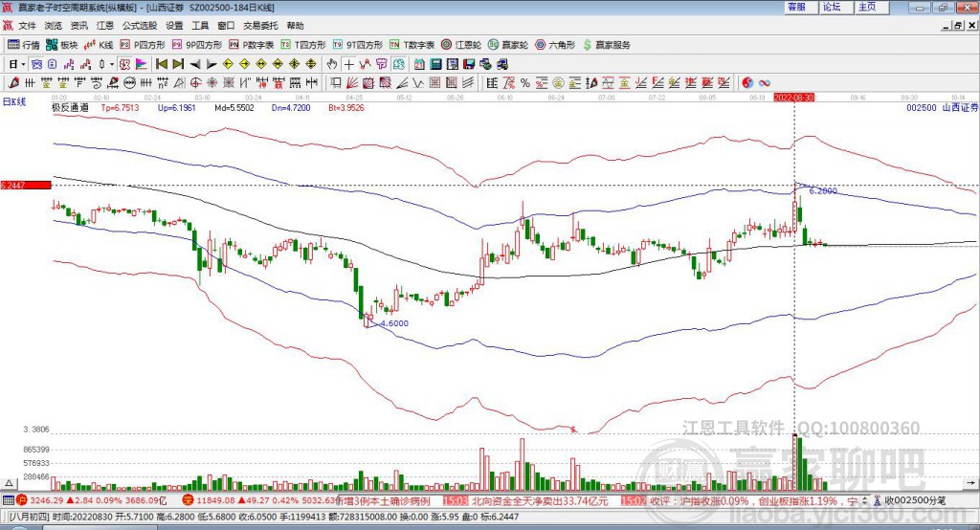This screenshot has width=980, height=530.
Task: Click the 2022-08-30 date marker
Action: pos(793,97)
